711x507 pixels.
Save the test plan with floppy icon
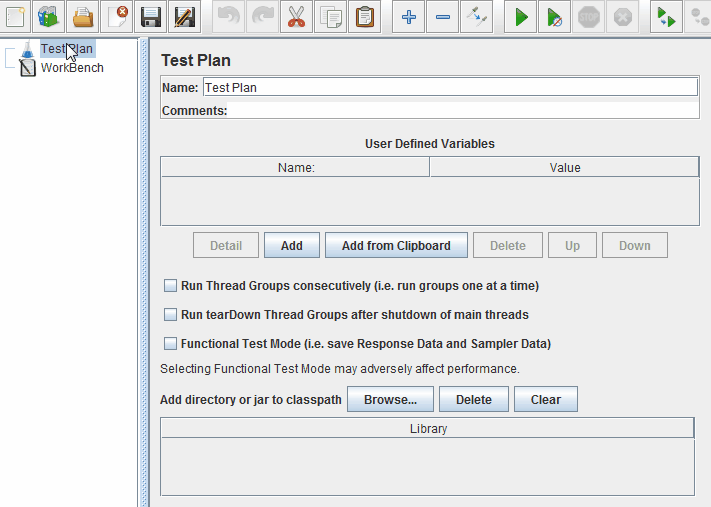pos(151,17)
